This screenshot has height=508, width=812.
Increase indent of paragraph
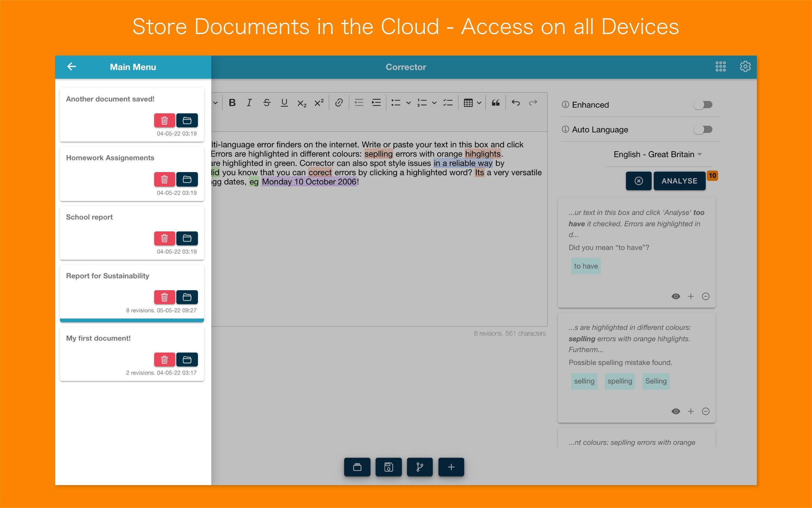pyautogui.click(x=377, y=103)
